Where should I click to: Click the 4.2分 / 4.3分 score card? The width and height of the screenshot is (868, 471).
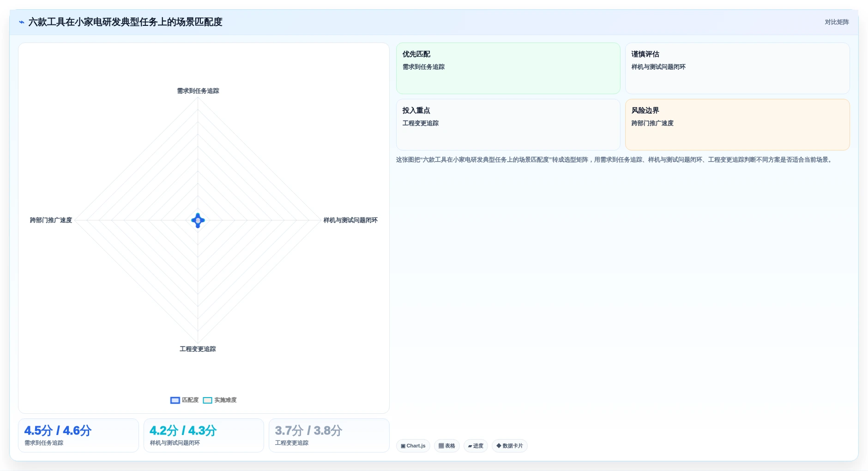coord(204,435)
